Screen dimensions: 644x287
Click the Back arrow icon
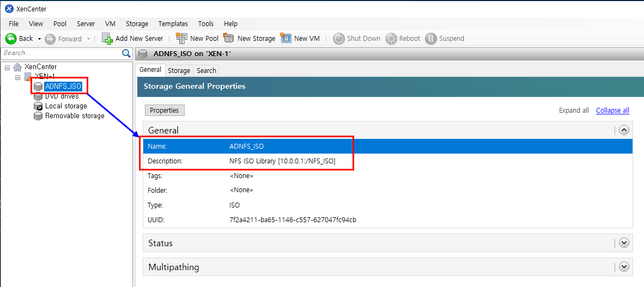coord(11,39)
